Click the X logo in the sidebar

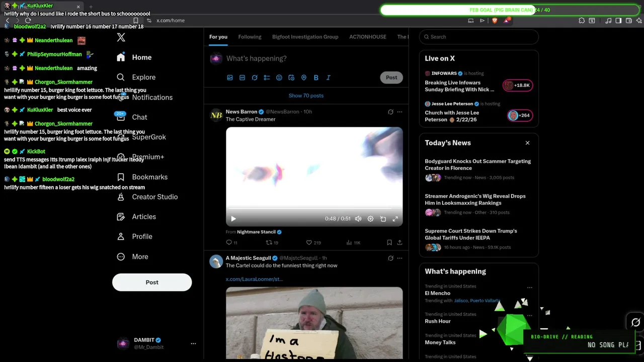tap(121, 37)
